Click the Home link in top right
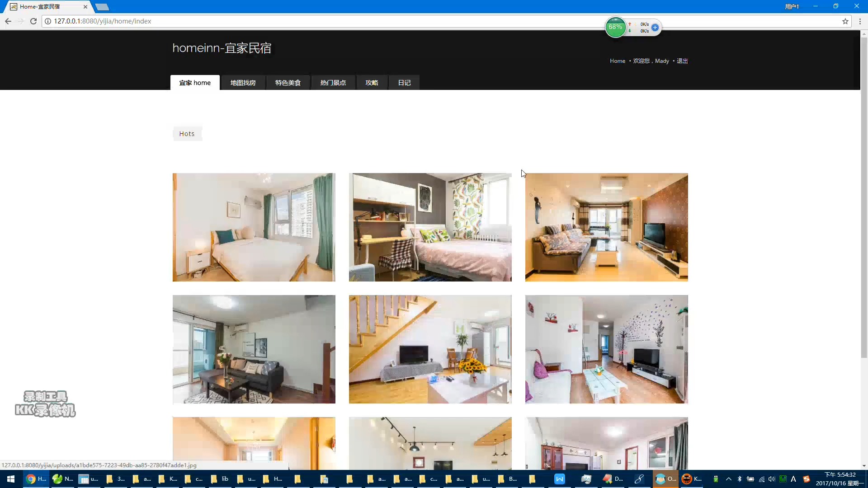This screenshot has height=488, width=868. click(x=617, y=61)
